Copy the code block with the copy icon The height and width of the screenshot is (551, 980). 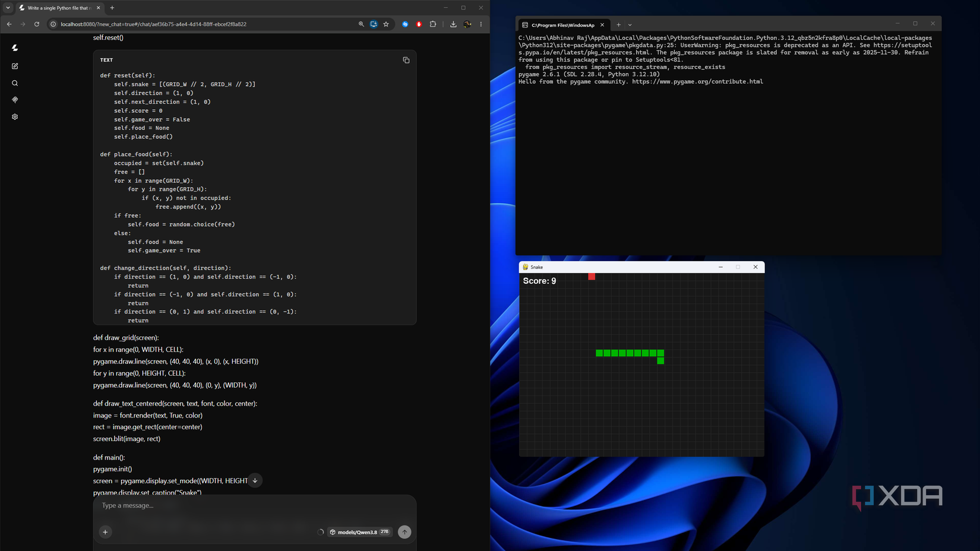(x=406, y=60)
